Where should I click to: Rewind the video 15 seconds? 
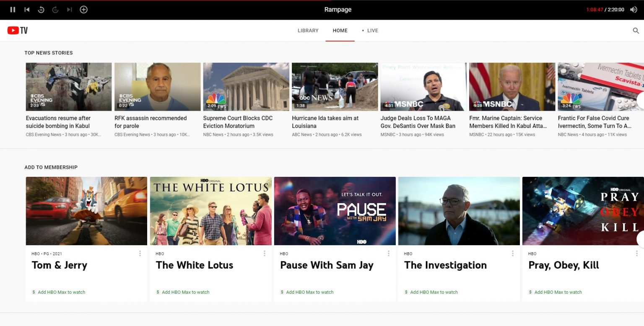click(x=41, y=9)
